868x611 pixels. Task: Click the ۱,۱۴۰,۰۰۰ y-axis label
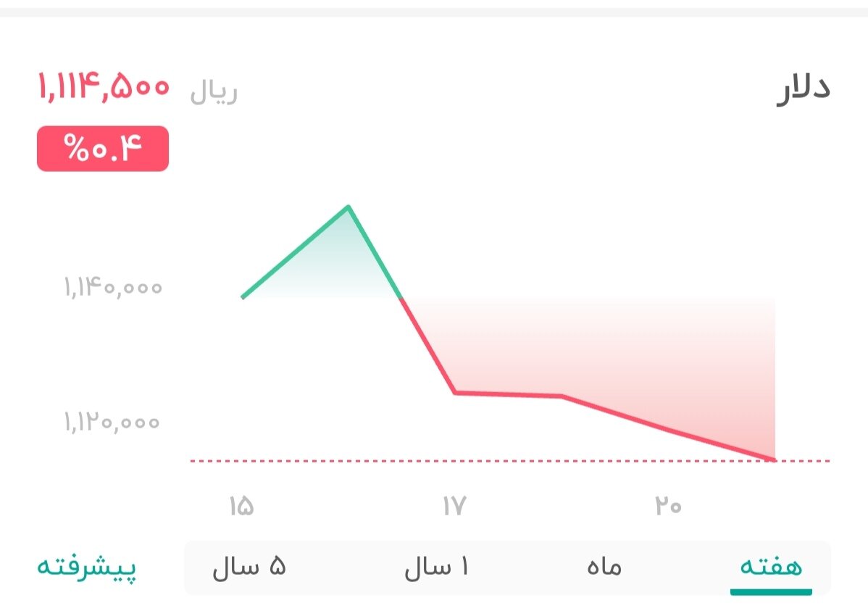tap(112, 287)
